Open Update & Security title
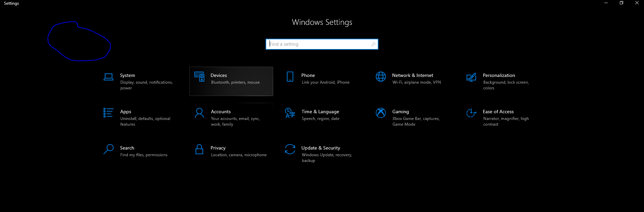This screenshot has height=212, width=644. 321,148
